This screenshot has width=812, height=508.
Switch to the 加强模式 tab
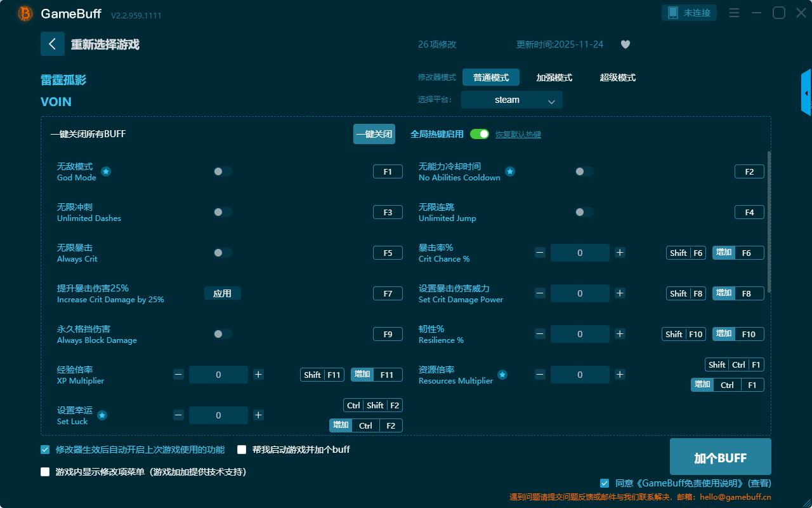[x=554, y=77]
